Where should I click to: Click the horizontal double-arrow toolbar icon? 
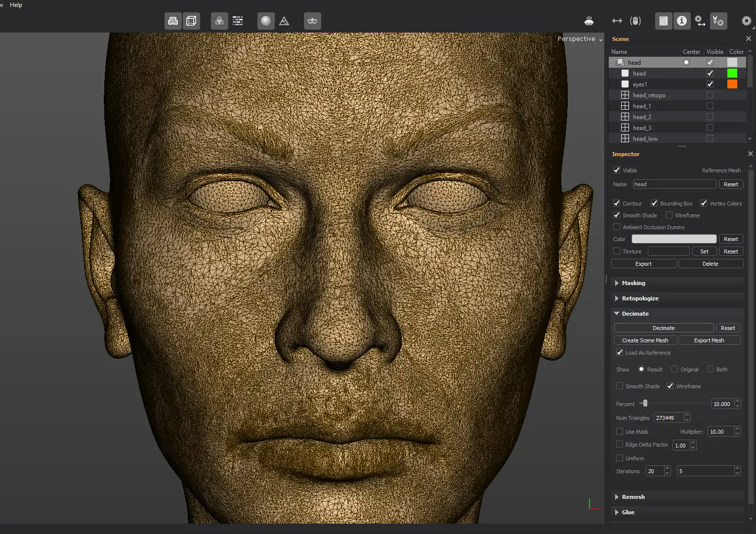(x=617, y=21)
